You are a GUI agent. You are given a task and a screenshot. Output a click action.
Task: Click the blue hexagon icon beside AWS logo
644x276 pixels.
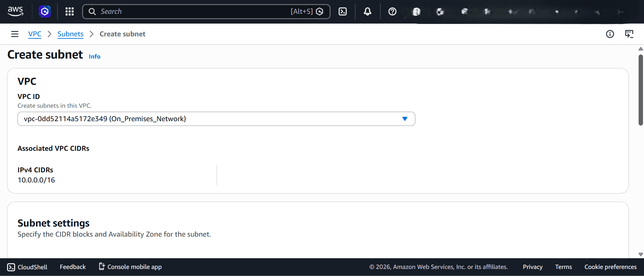[x=45, y=11]
